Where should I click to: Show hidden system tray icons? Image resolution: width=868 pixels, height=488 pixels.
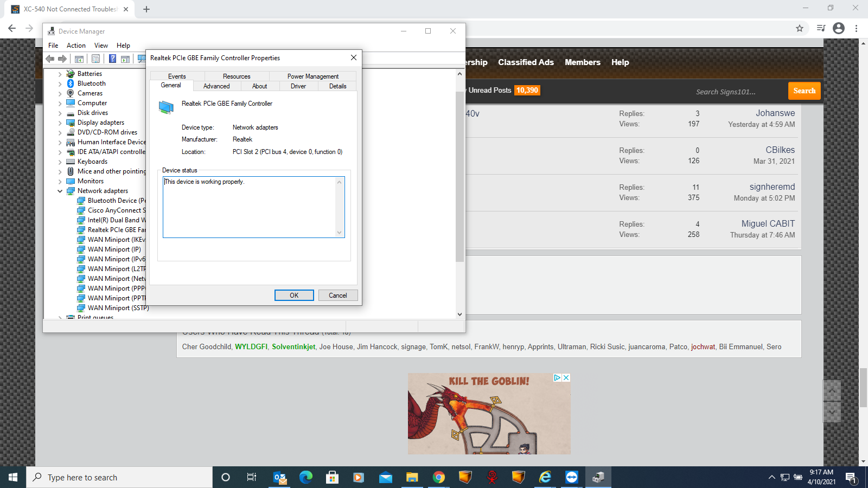click(771, 477)
